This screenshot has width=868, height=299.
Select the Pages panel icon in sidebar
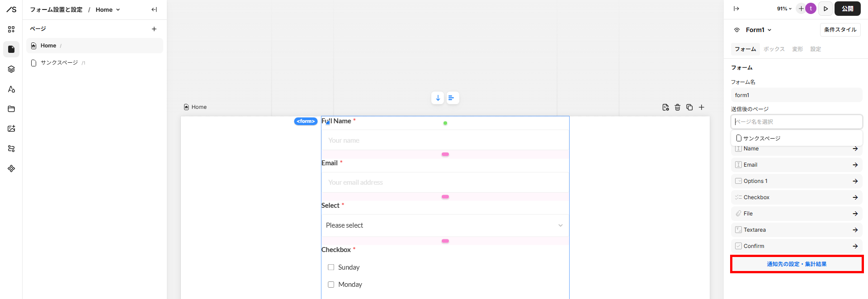coord(11,49)
